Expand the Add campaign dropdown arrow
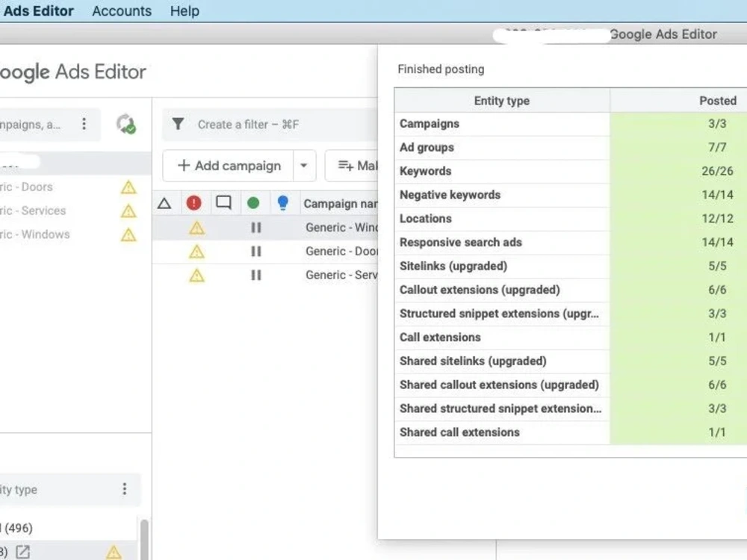 point(304,166)
